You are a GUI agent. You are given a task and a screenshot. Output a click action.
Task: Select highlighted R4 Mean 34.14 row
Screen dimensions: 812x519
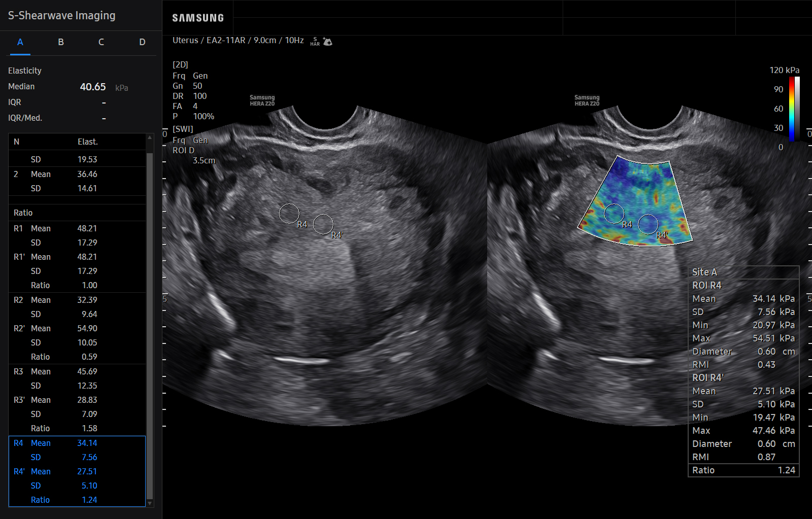77,443
